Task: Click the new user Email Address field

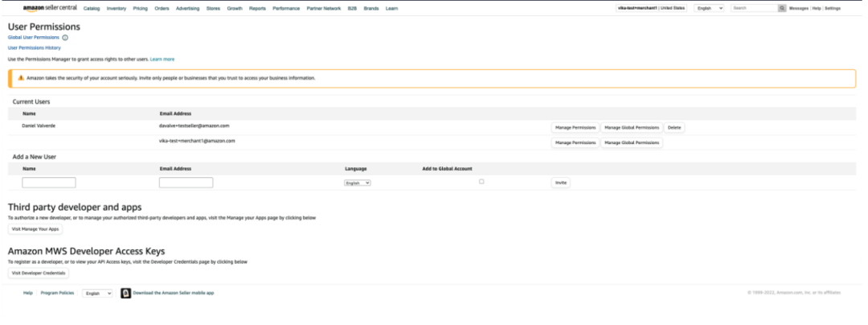Action: 186,183
